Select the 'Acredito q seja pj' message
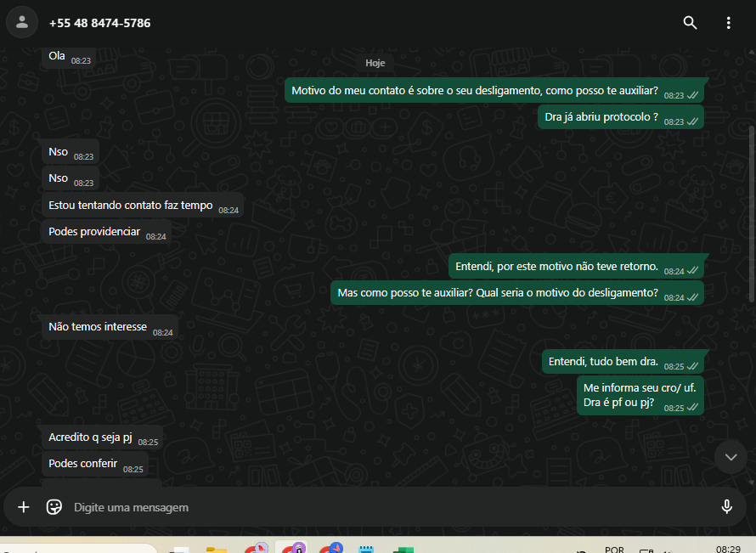This screenshot has width=756, height=553. [x=102, y=437]
